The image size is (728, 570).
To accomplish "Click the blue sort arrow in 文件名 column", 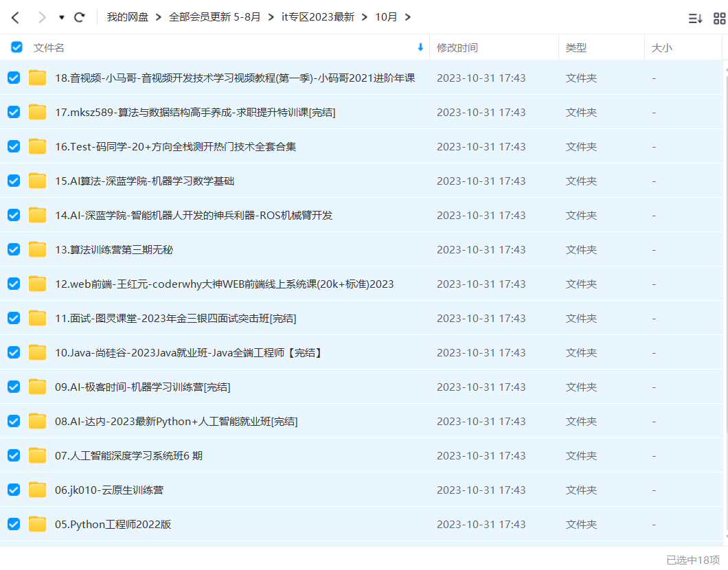I will click(420, 47).
